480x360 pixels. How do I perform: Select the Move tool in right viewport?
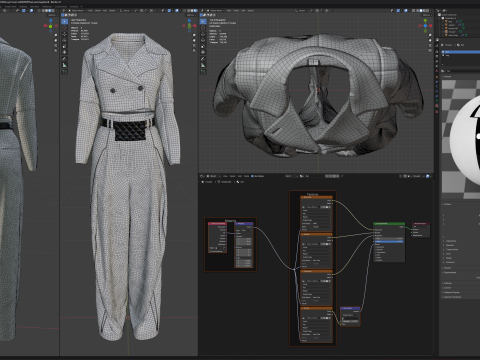pyautogui.click(x=203, y=34)
